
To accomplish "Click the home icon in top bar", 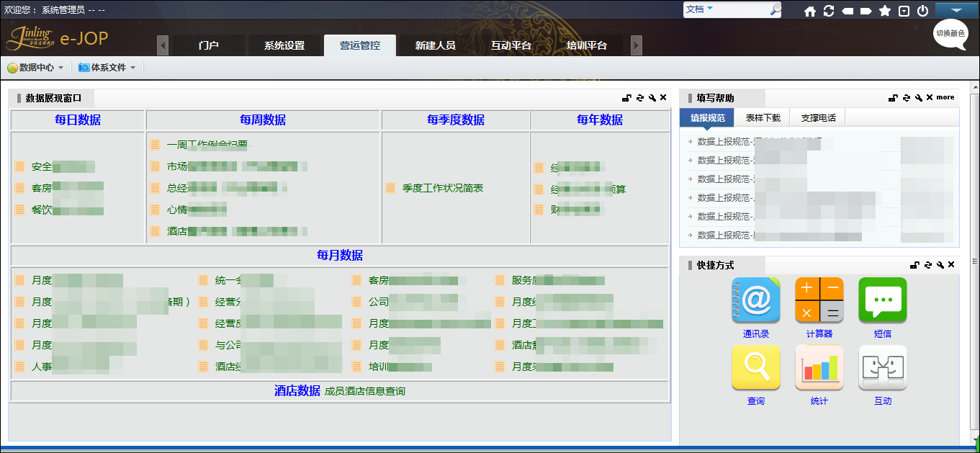I will (x=810, y=11).
